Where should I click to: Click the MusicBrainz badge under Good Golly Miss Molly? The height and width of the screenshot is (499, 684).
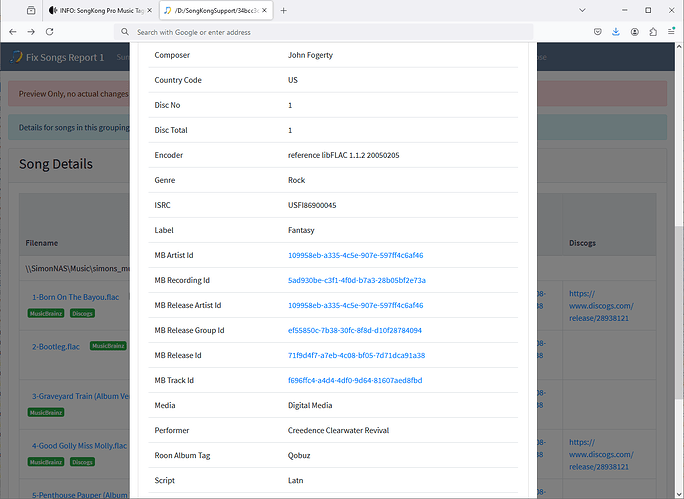[x=46, y=462]
